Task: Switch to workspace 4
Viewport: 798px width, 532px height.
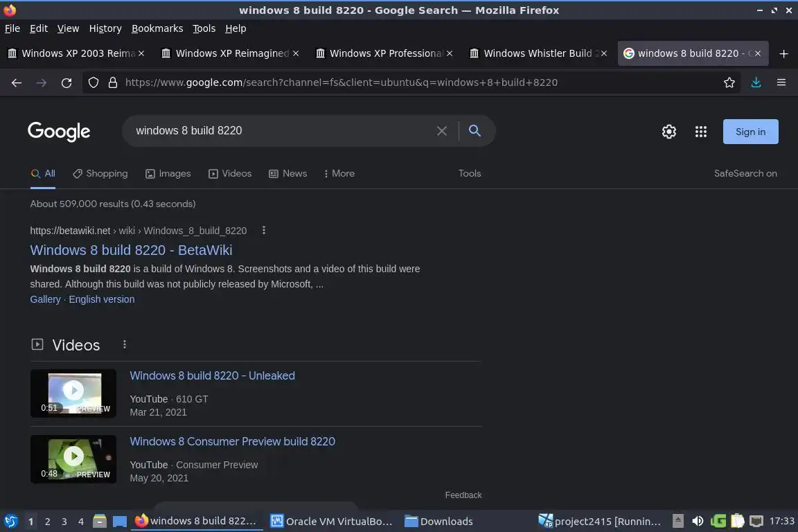Action: click(81, 522)
